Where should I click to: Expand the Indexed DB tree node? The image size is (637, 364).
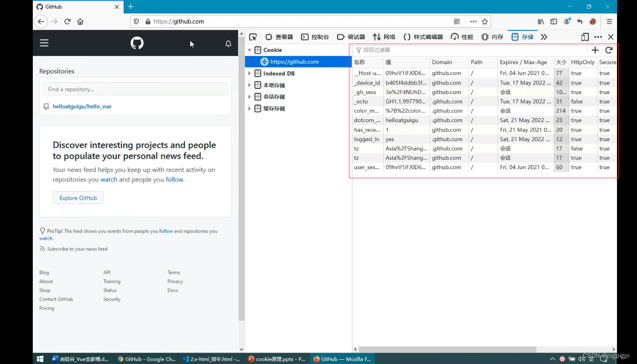249,73
